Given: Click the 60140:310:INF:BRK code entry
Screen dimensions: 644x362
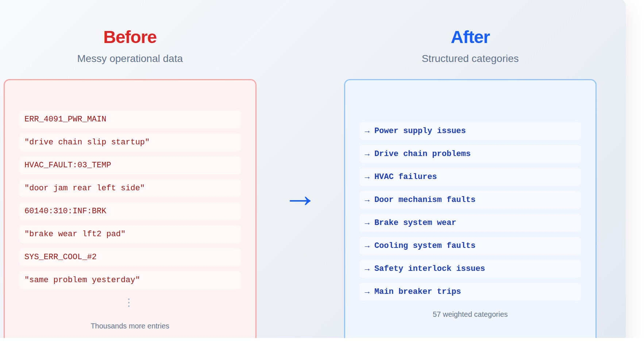Looking at the screenshot, I should click(65, 211).
